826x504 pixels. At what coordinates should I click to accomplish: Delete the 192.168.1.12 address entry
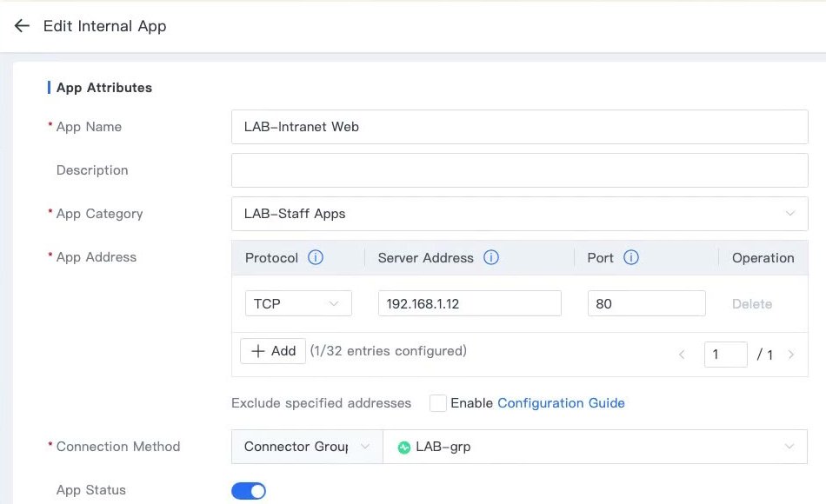click(752, 304)
